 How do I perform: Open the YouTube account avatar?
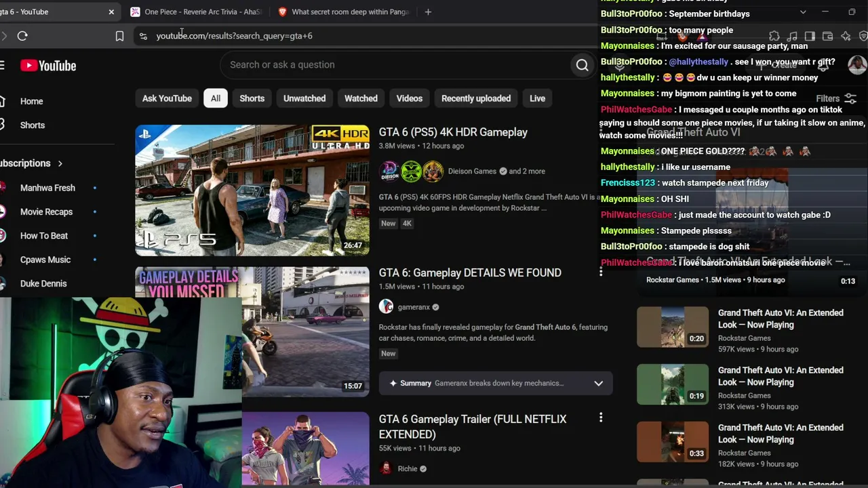tap(857, 65)
